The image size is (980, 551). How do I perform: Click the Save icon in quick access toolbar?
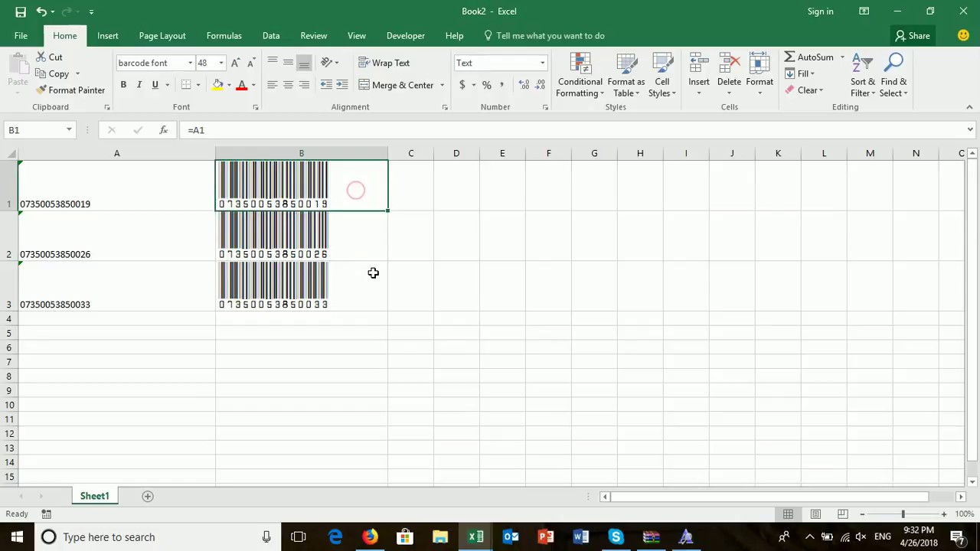pyautogui.click(x=21, y=11)
